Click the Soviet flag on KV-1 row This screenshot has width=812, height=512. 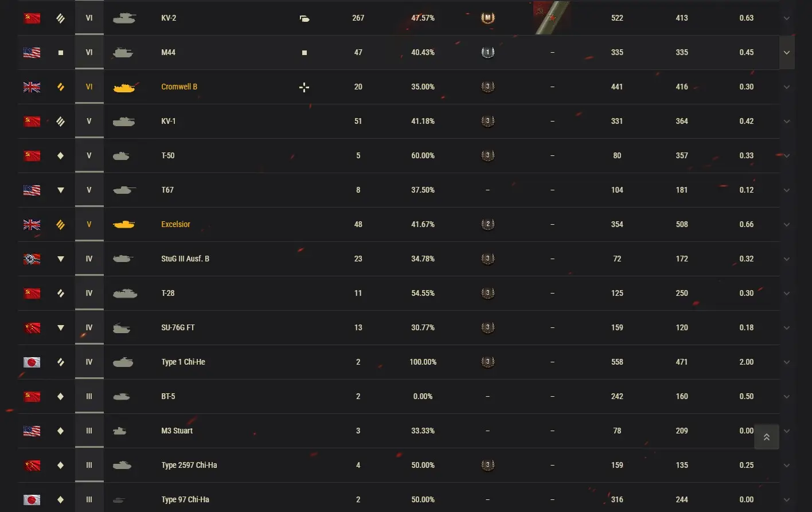[32, 121]
